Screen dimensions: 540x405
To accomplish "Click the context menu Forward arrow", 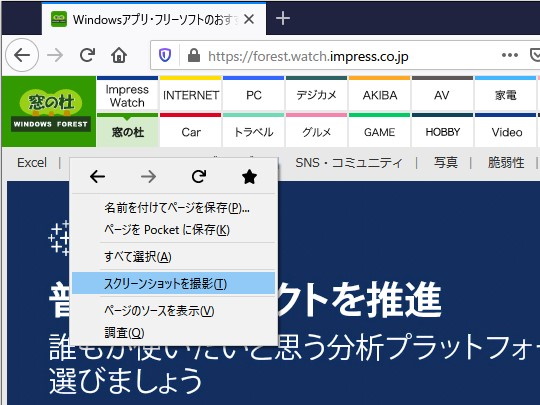I will (x=148, y=177).
